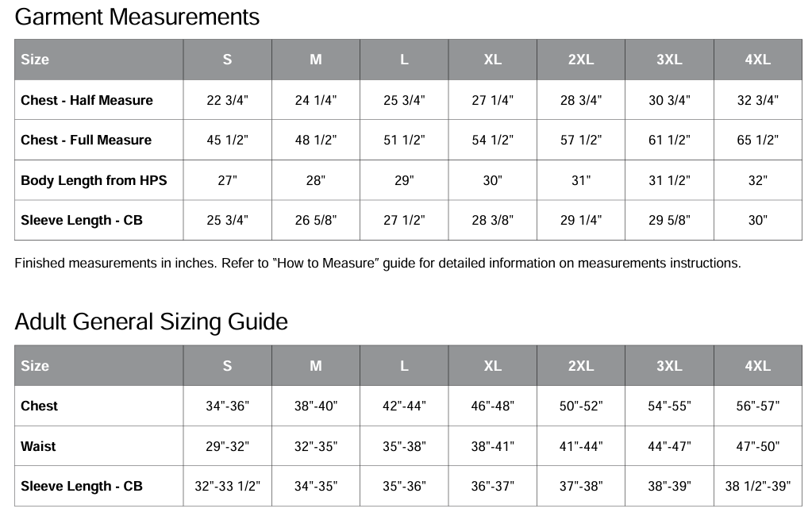Click the XL header in sizing guide
812x520 pixels.
tap(492, 366)
